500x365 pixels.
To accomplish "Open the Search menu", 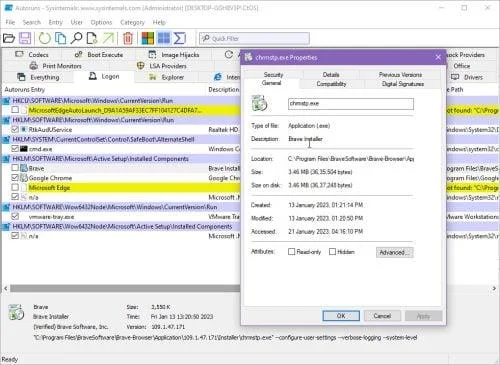I will [32, 22].
